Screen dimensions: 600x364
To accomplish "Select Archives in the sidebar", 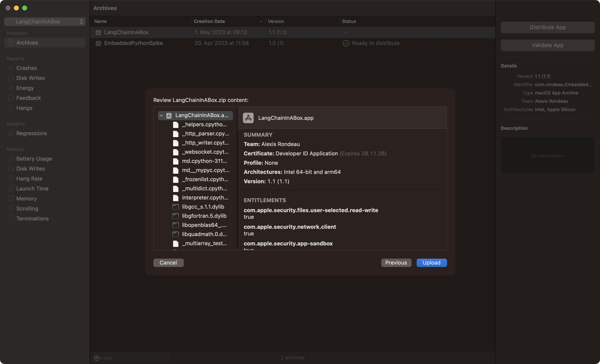I will (x=45, y=43).
